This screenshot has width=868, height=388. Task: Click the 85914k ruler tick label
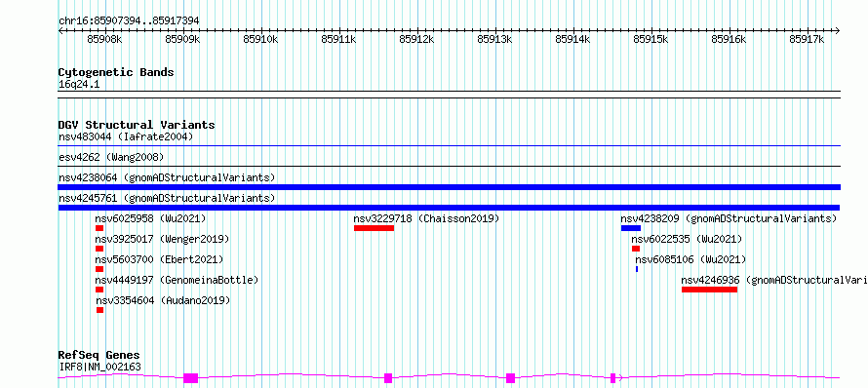[x=572, y=39]
